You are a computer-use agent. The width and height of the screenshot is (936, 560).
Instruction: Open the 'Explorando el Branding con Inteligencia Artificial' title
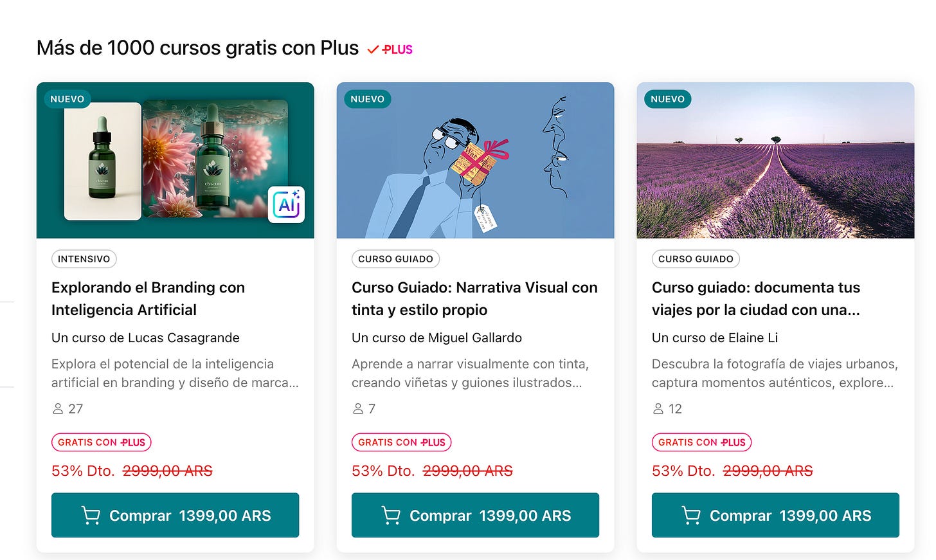click(x=148, y=298)
